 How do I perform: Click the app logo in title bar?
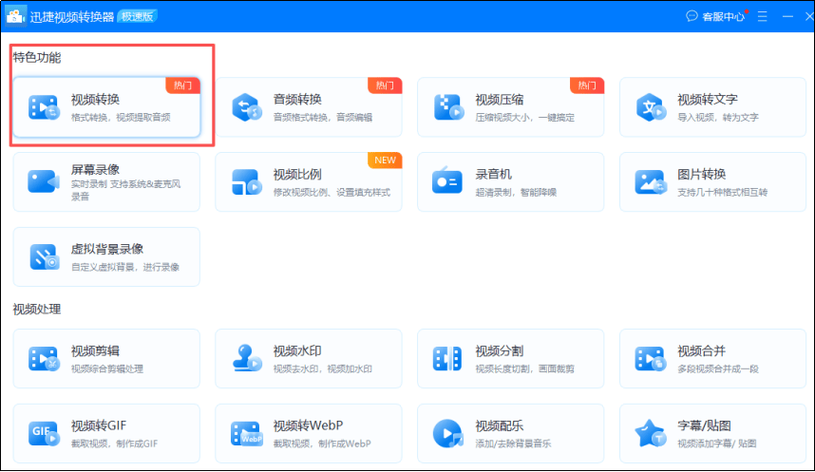(15, 16)
